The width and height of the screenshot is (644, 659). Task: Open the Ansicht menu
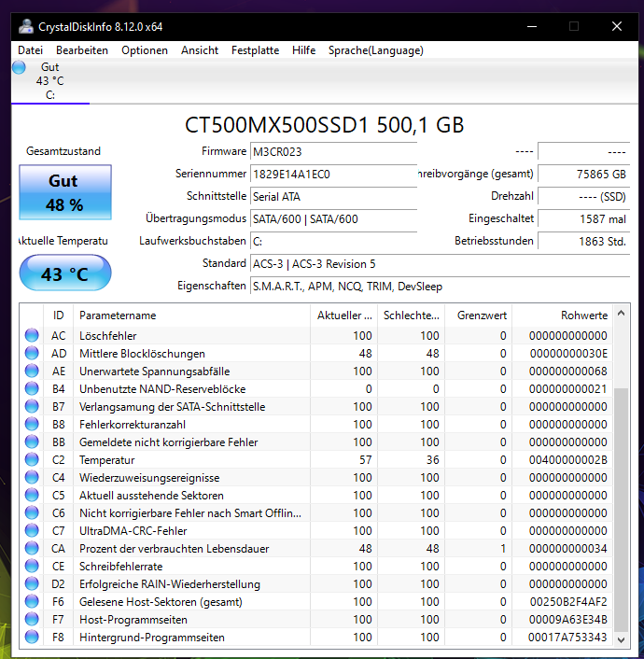(200, 50)
